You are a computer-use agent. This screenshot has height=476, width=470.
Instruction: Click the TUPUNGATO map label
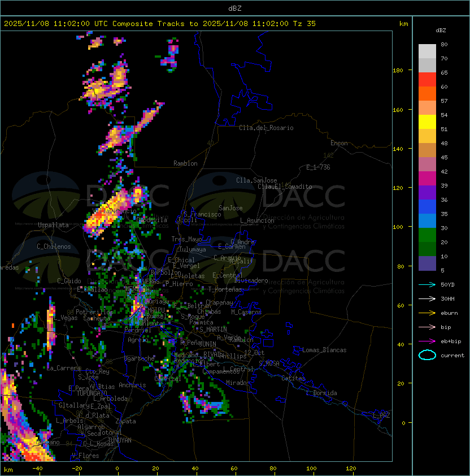point(92,393)
